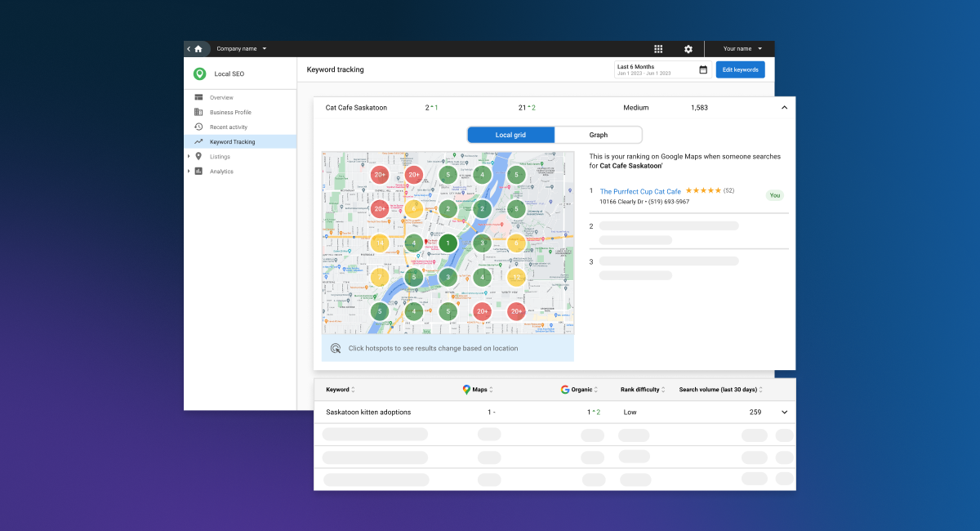Click the green Local SEO logo icon
The width and height of the screenshot is (980, 531).
tap(199, 74)
